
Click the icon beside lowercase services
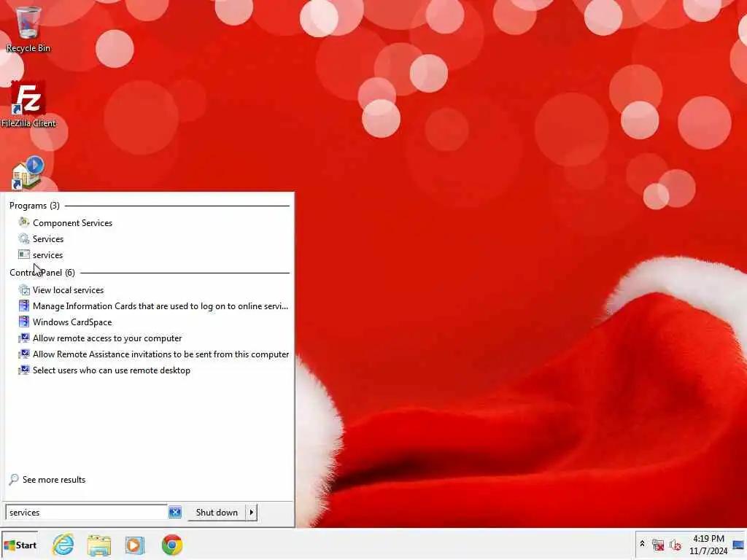[x=24, y=254]
